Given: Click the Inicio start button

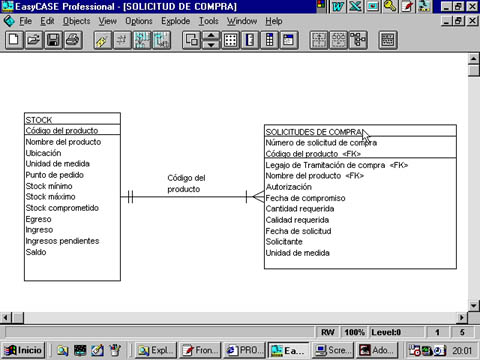Looking at the screenshot, I should [23, 350].
